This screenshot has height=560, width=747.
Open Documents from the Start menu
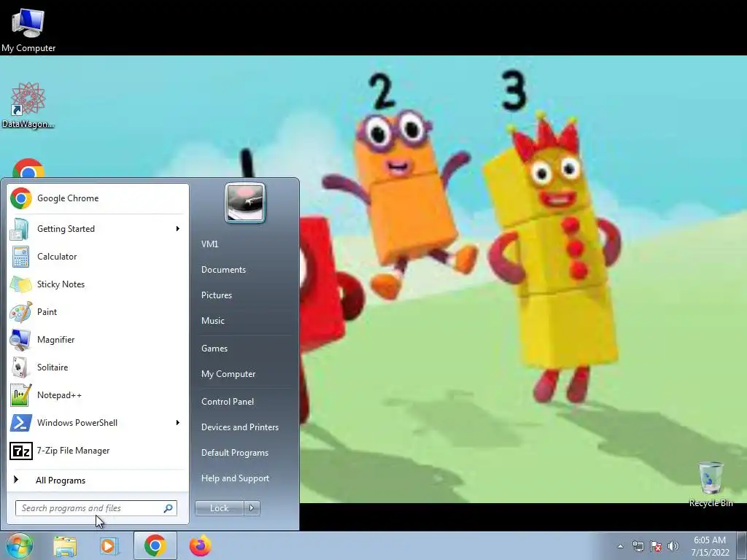(223, 270)
